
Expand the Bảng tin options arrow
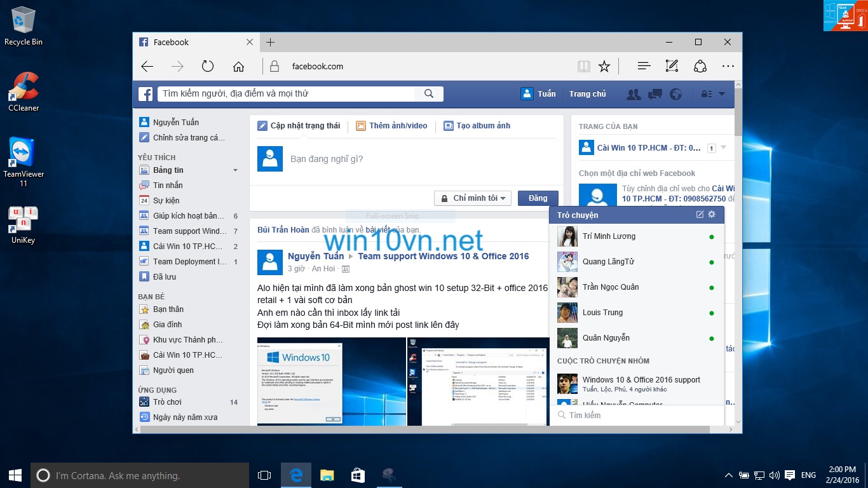(235, 170)
